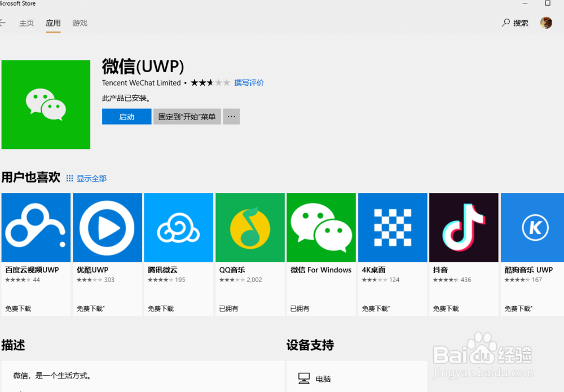The width and height of the screenshot is (564, 392).
Task: Click the grid icon beside 显示全部
Action: click(69, 178)
